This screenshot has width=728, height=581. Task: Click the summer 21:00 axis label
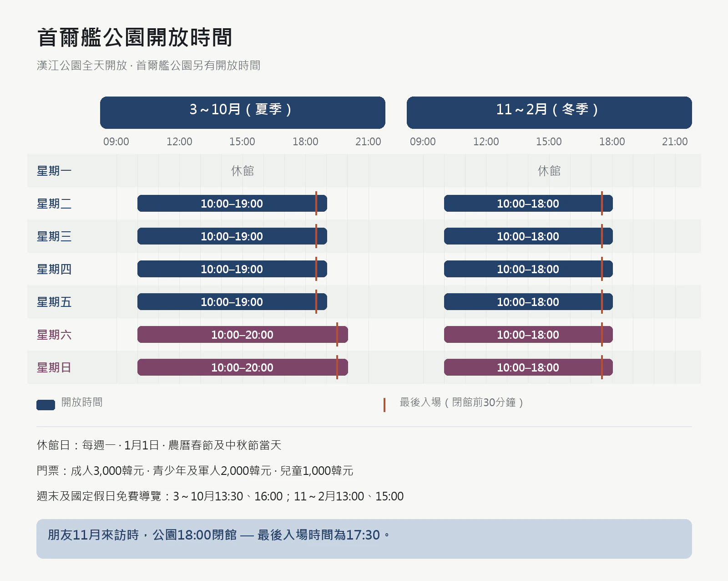click(368, 142)
